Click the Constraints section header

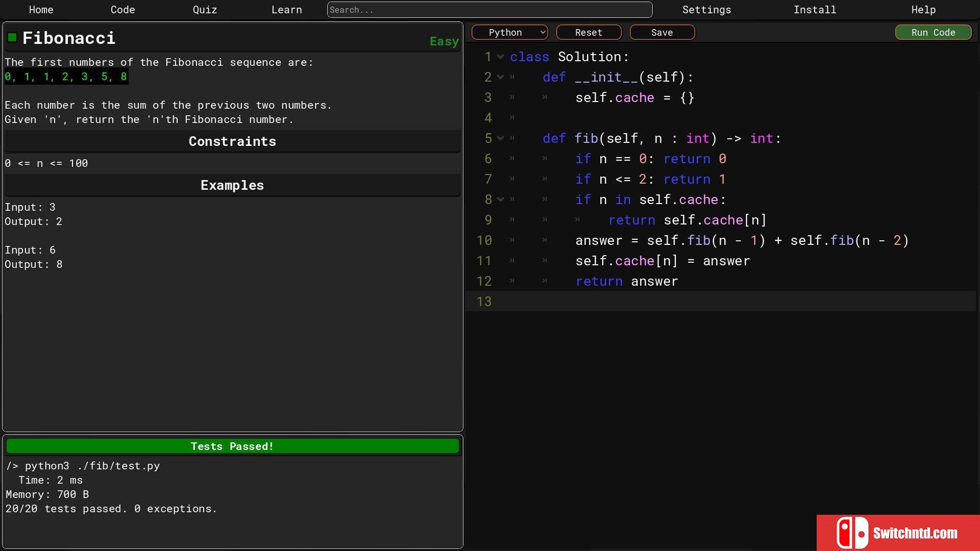(232, 141)
